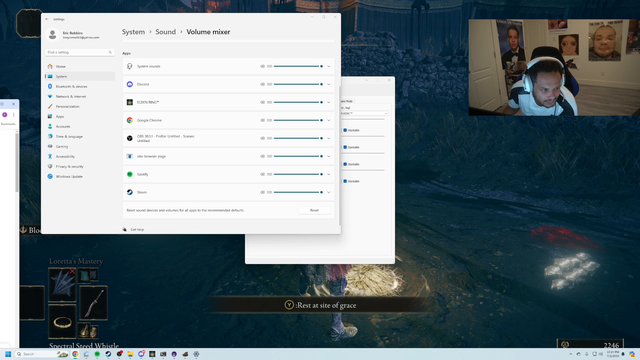640x360 pixels.
Task: Click the Eric Robbins account avatar
Action: (52, 35)
